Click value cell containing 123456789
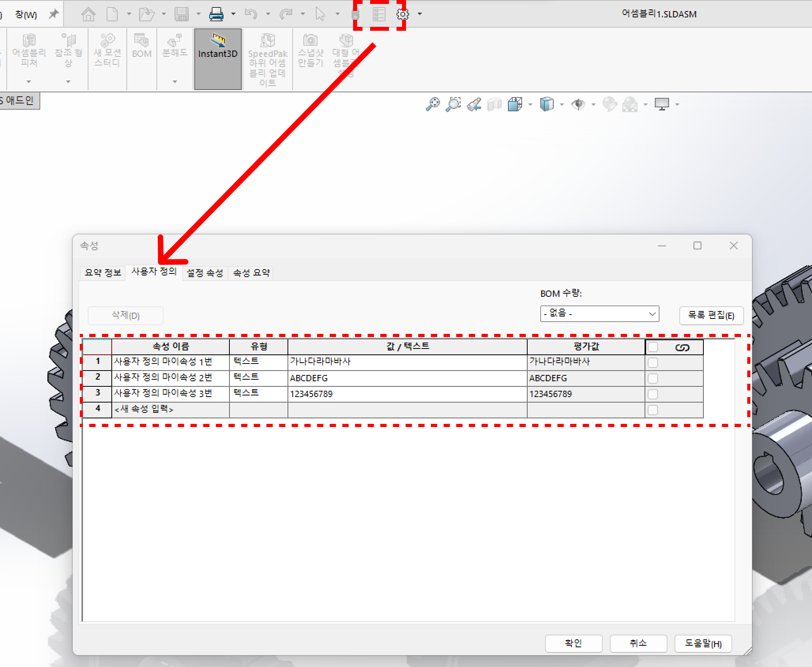The image size is (812, 667). coord(407,393)
